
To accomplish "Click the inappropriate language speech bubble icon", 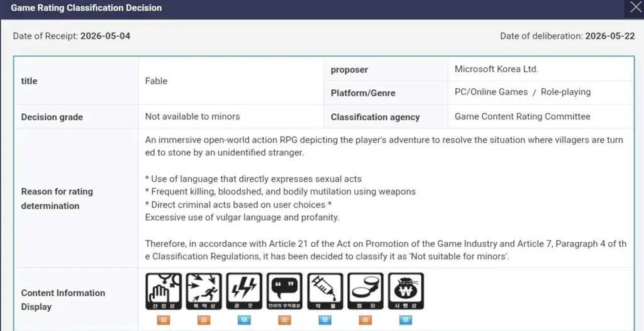I will pyautogui.click(x=284, y=291).
